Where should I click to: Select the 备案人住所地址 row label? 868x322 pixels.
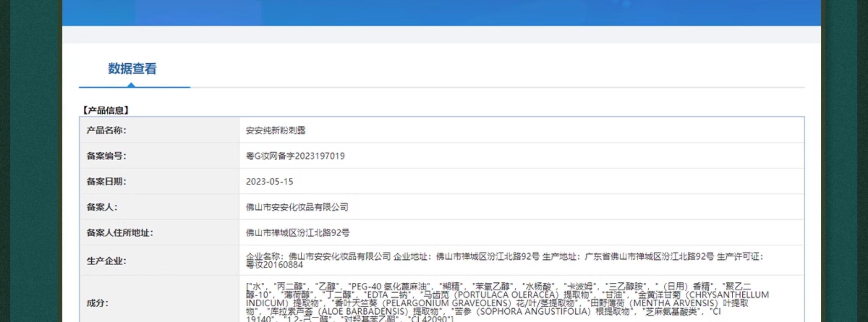[120, 232]
